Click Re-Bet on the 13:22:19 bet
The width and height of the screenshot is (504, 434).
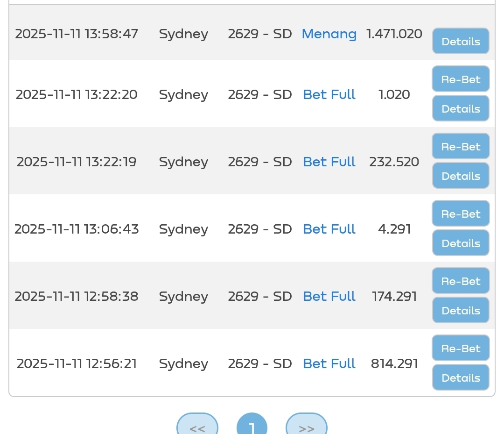coord(461,146)
